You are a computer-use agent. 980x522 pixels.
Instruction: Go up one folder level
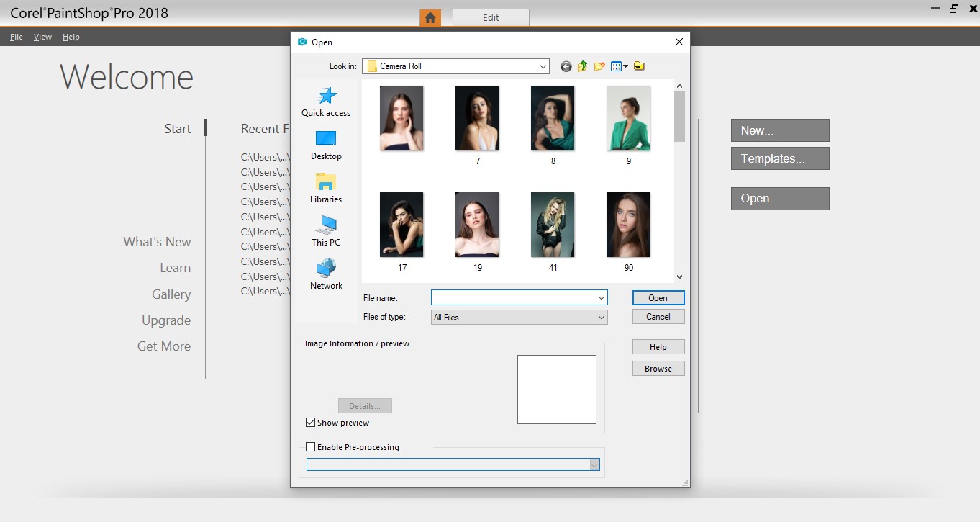click(x=582, y=66)
